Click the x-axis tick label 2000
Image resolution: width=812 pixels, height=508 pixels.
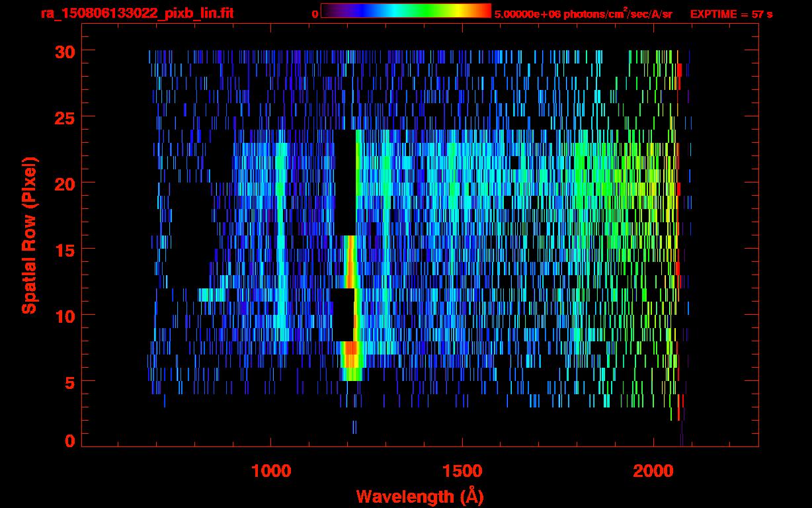(x=653, y=471)
